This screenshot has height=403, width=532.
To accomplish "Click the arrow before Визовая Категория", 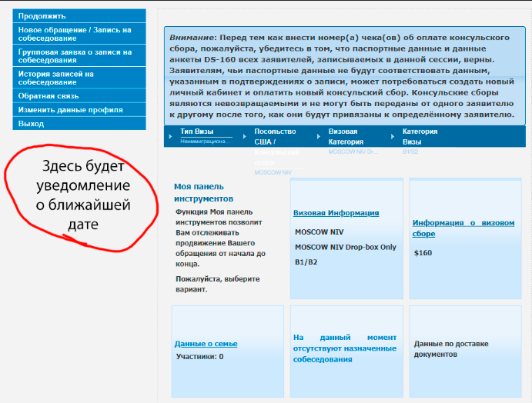I will coord(318,137).
